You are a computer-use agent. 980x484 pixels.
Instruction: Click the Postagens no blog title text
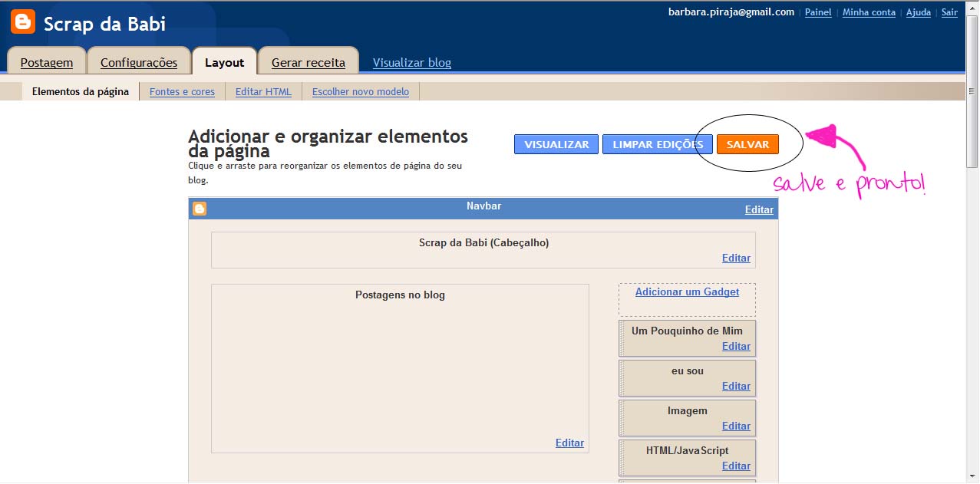click(400, 295)
